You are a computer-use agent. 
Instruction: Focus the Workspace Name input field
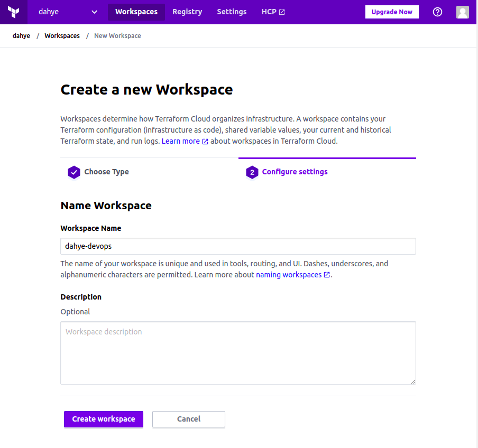pyautogui.click(x=238, y=246)
